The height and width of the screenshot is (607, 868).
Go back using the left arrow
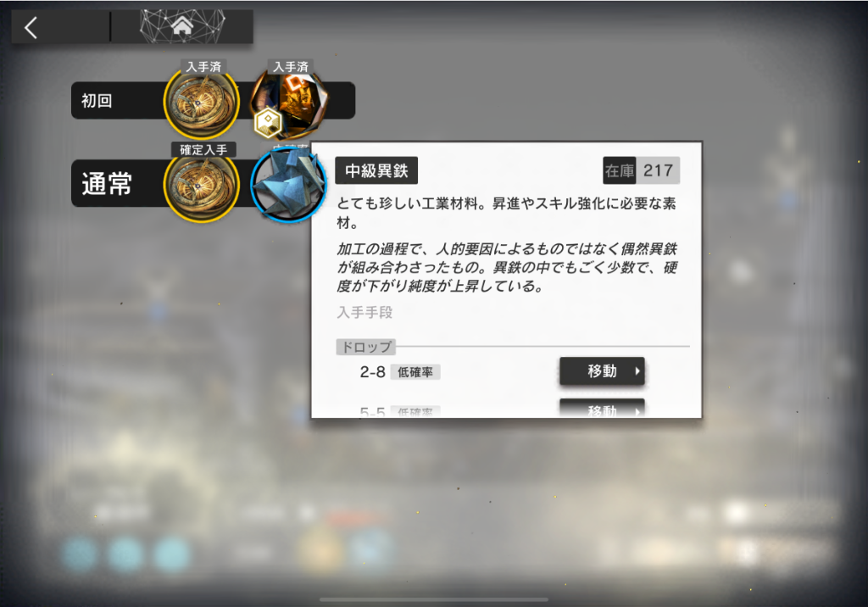[31, 27]
